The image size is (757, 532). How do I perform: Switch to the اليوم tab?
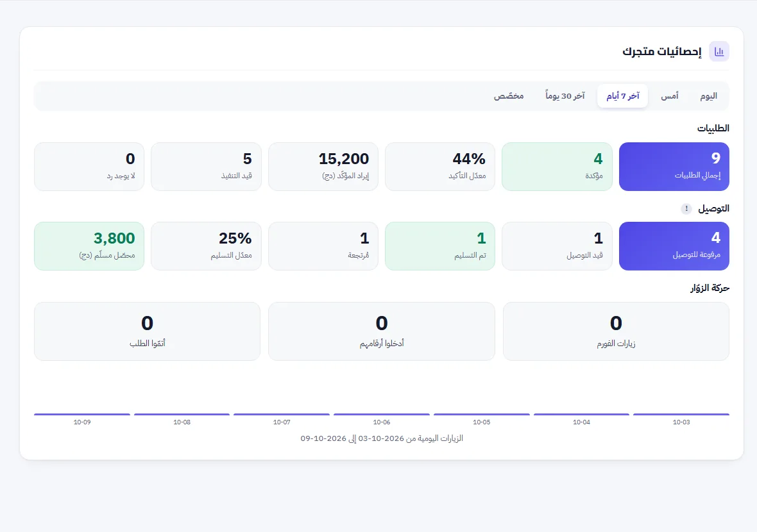tap(708, 96)
